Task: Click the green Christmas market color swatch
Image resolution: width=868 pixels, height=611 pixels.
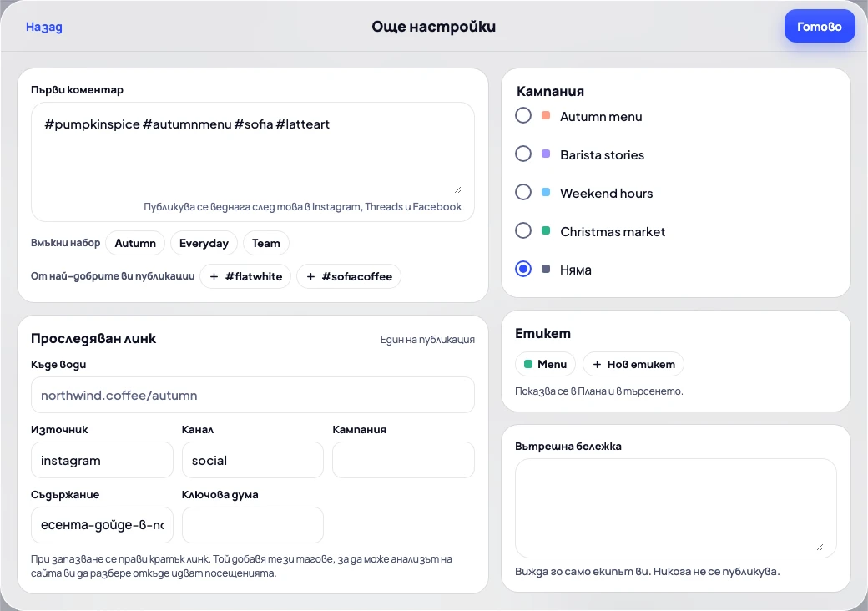Action: 546,230
